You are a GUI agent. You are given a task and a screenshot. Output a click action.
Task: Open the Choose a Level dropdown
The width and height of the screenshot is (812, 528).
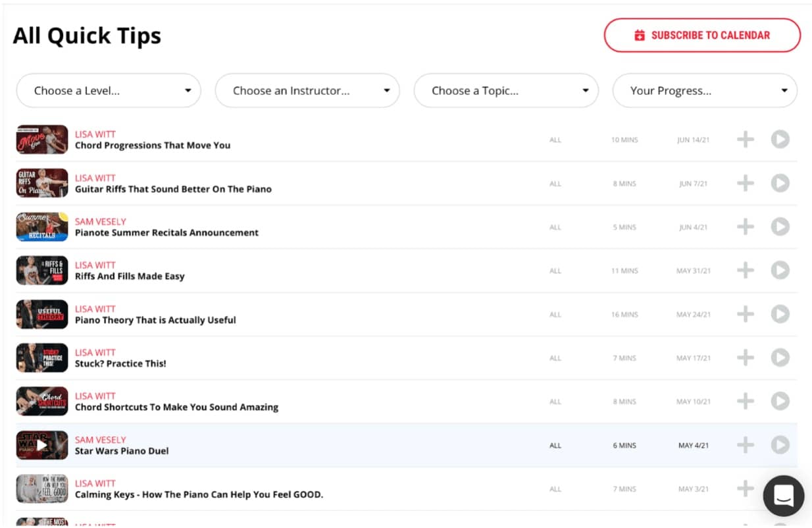coord(109,91)
